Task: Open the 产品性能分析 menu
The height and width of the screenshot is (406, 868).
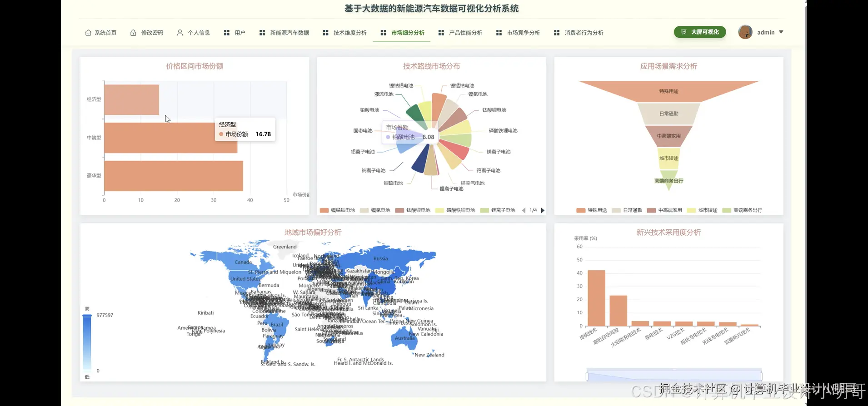Action: (460, 33)
